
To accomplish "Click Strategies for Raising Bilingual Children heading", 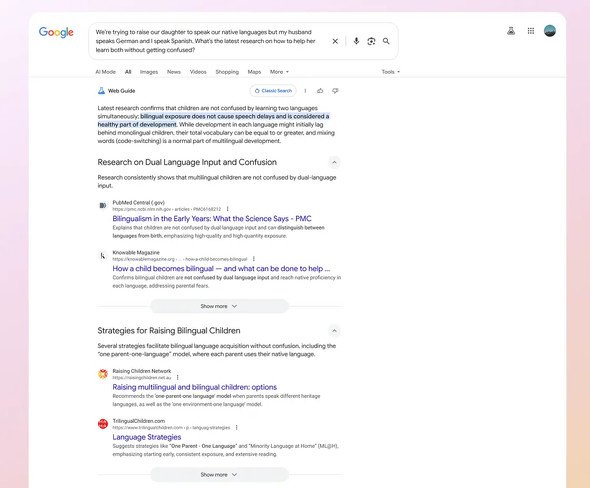I will tap(169, 331).
